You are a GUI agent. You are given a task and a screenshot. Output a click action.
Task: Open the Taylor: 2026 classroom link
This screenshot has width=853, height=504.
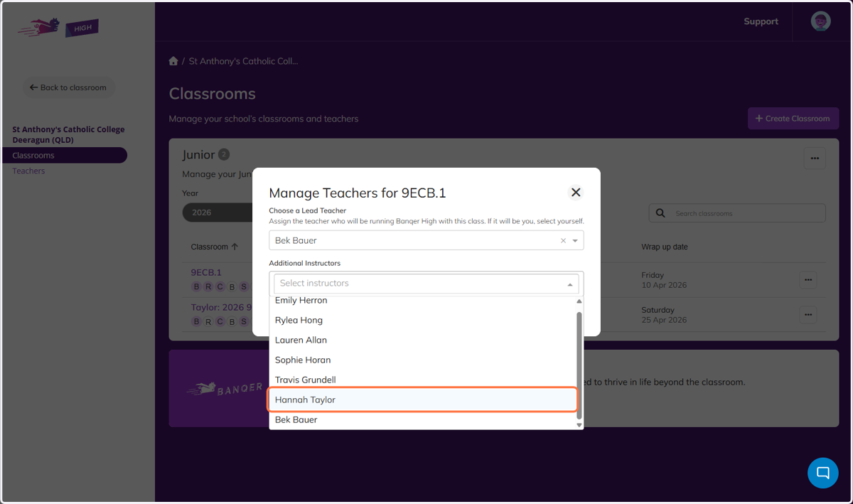click(x=222, y=308)
